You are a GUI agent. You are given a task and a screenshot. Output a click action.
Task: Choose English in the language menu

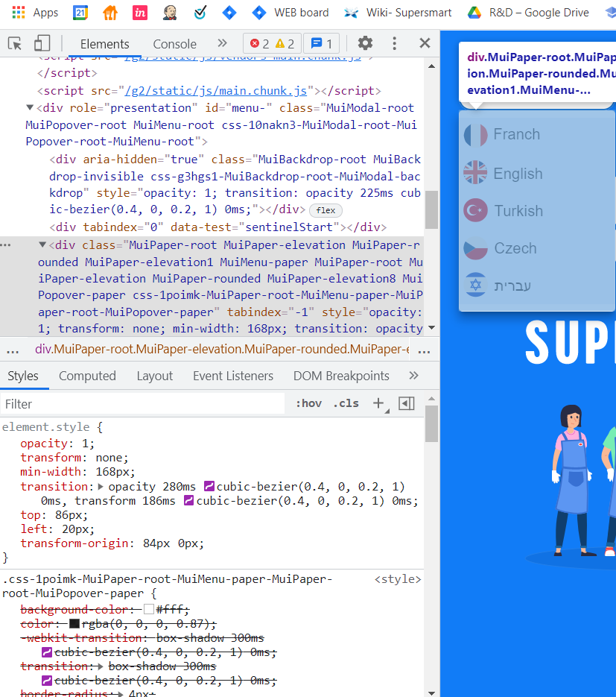click(x=537, y=172)
